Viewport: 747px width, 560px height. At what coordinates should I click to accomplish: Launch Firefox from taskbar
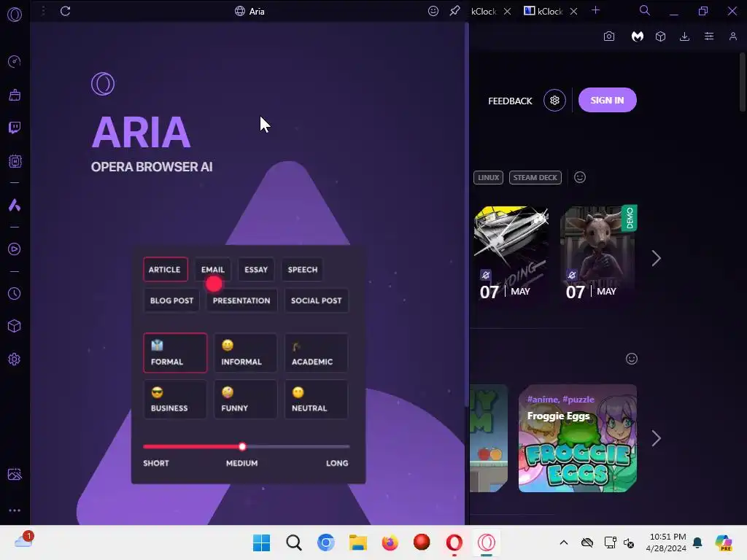tap(390, 542)
